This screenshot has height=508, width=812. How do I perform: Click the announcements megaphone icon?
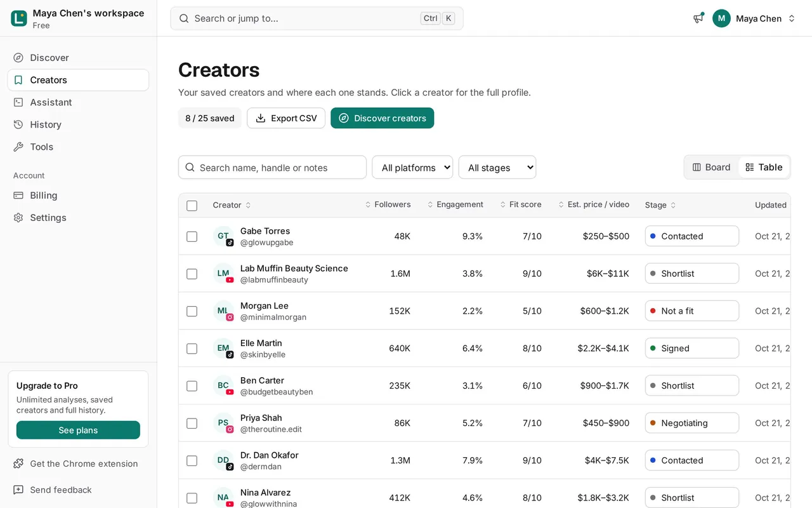pyautogui.click(x=698, y=18)
